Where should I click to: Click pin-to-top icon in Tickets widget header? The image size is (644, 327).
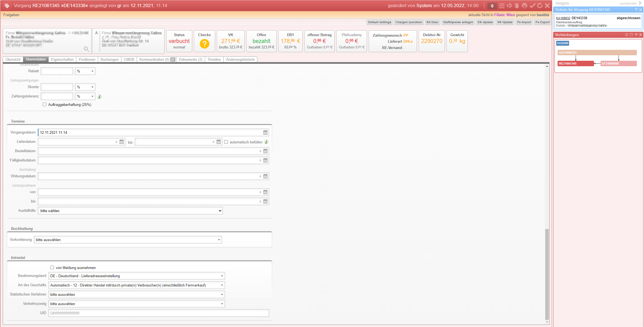pyautogui.click(x=636, y=10)
